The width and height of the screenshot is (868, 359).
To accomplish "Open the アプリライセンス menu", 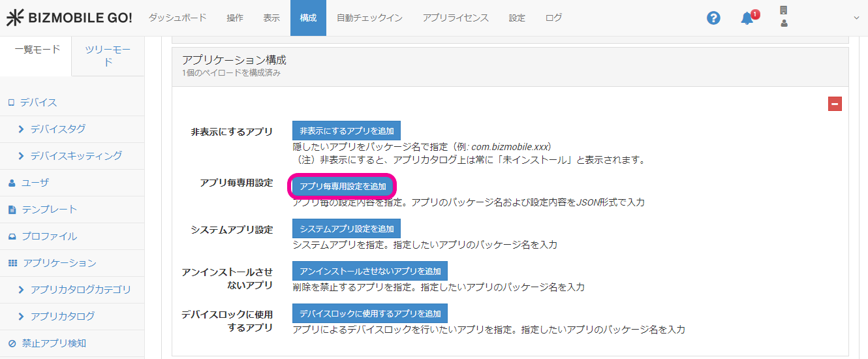I will pos(456,18).
